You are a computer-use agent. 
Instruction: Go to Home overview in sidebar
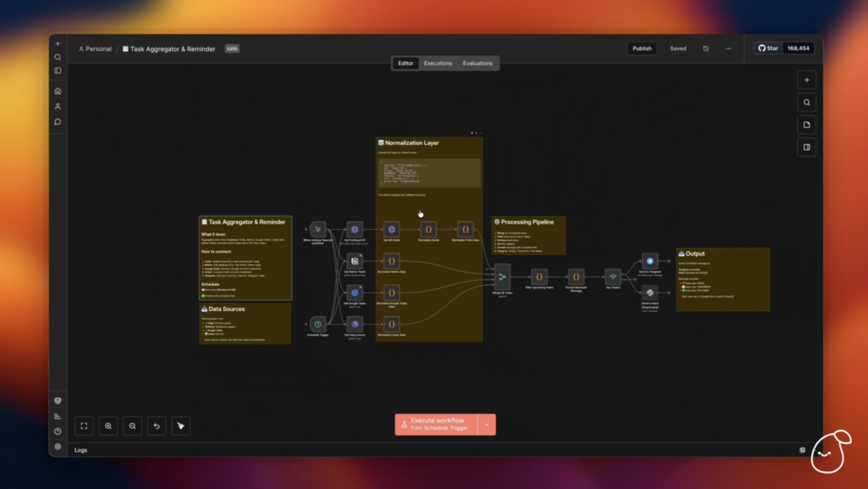[x=58, y=91]
